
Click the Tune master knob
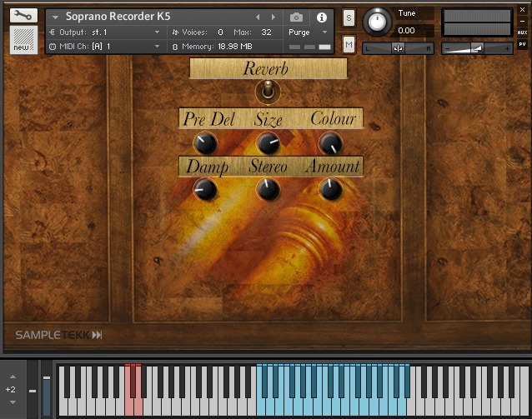tap(379, 20)
